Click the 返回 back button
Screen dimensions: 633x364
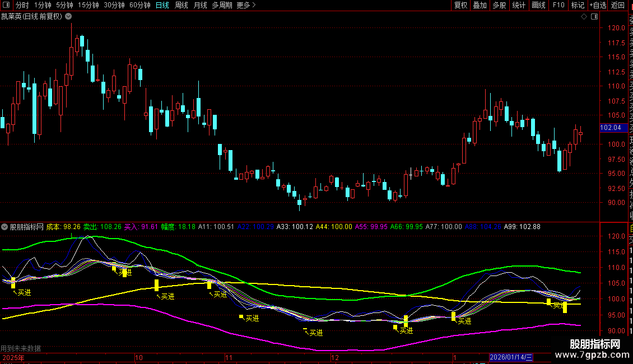point(618,5)
